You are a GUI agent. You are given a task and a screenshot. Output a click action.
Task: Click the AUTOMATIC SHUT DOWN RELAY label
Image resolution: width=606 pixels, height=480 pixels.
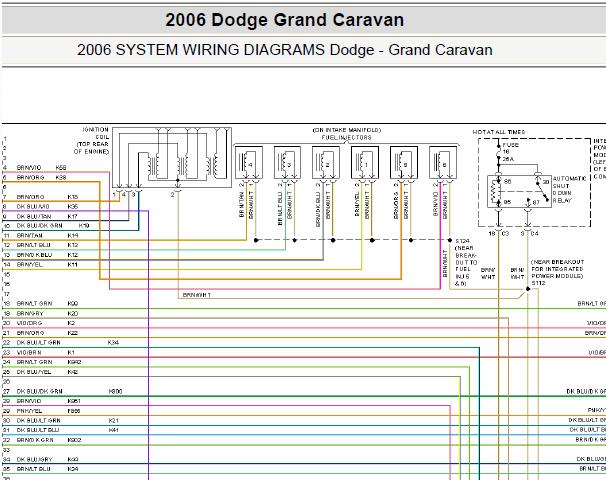coord(569,189)
